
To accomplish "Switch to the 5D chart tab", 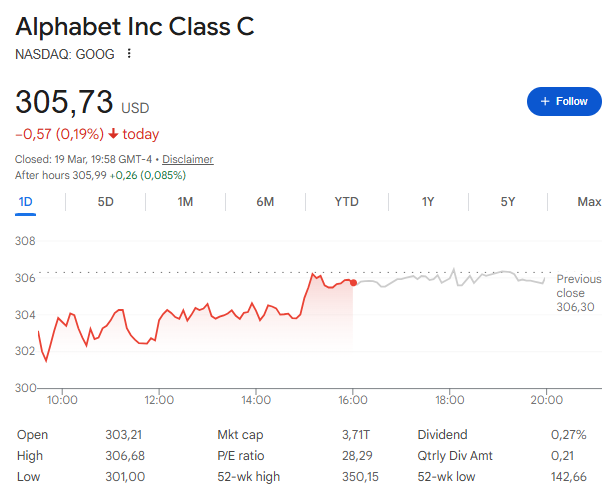I will click(105, 202).
